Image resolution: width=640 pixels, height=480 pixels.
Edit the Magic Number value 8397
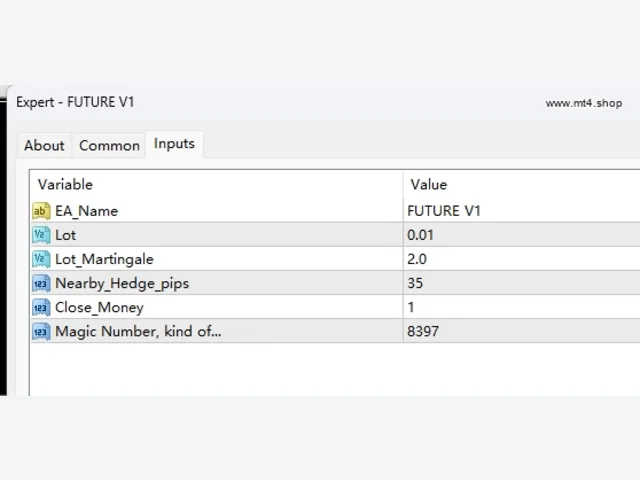(522, 331)
